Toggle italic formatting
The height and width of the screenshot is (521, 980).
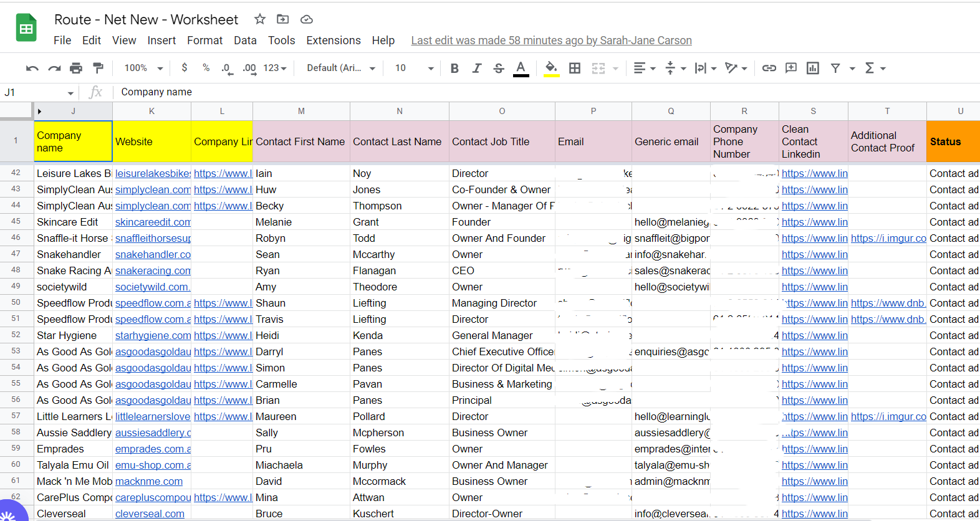476,68
